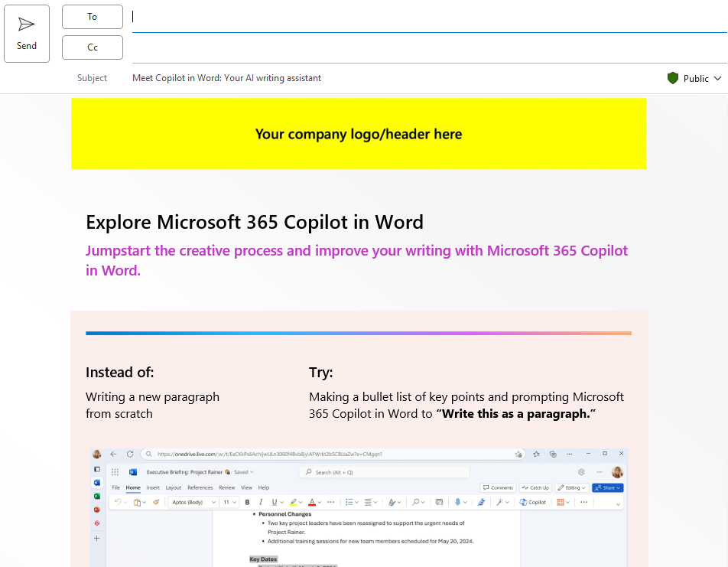
Task: Click the profile avatar at Word's top right
Action: click(x=617, y=472)
